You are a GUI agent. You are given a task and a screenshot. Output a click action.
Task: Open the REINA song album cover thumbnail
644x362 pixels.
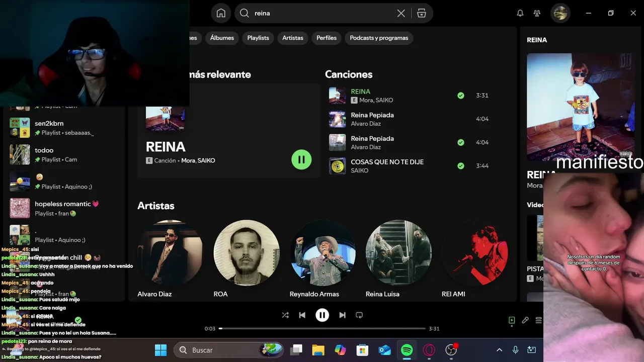click(x=337, y=96)
